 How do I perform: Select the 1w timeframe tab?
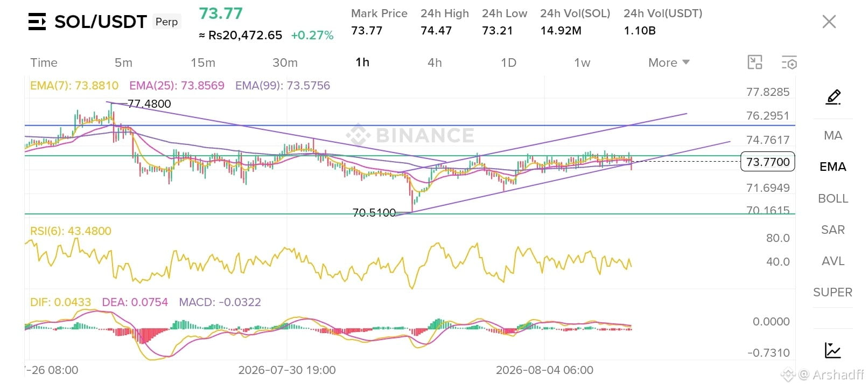click(582, 63)
